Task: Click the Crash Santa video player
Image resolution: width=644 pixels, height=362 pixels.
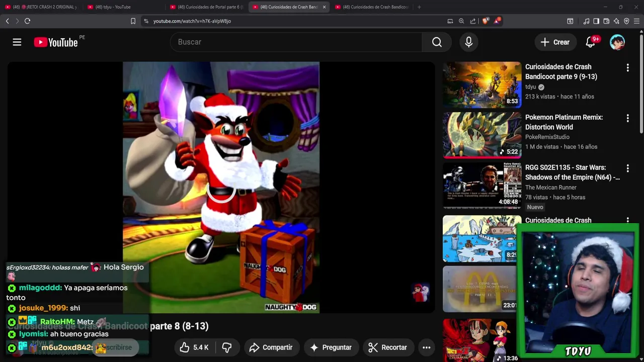Action: [221, 188]
